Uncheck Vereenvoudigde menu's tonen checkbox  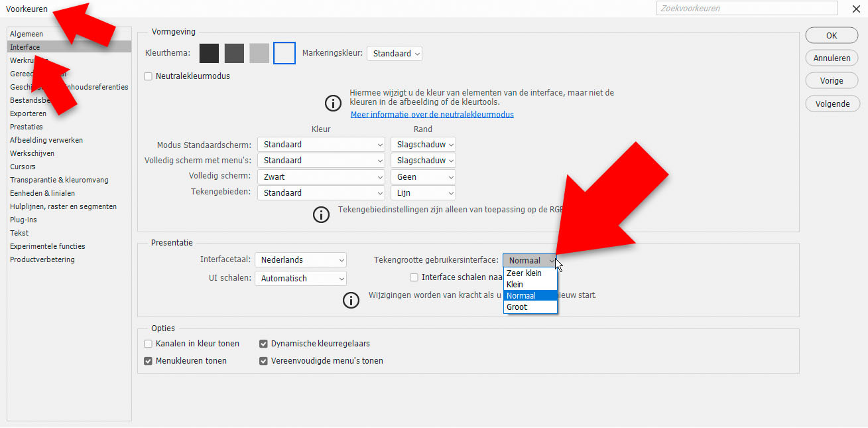264,361
